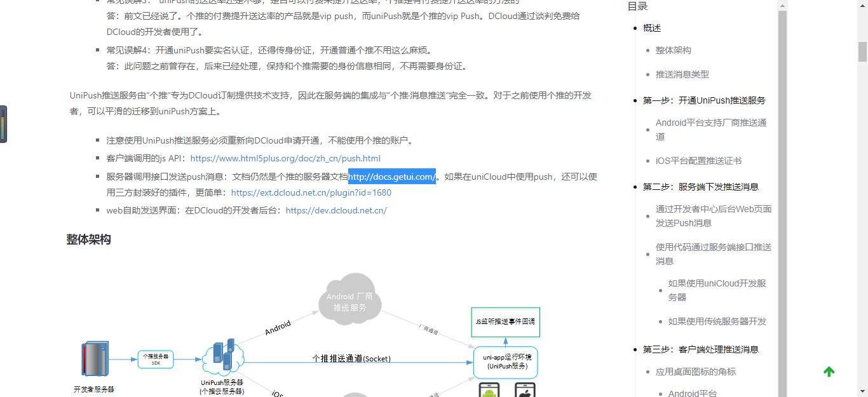Image resolution: width=868 pixels, height=397 pixels.
Task: Go to 第三步：客户端处理推送消息 section
Action: click(700, 349)
